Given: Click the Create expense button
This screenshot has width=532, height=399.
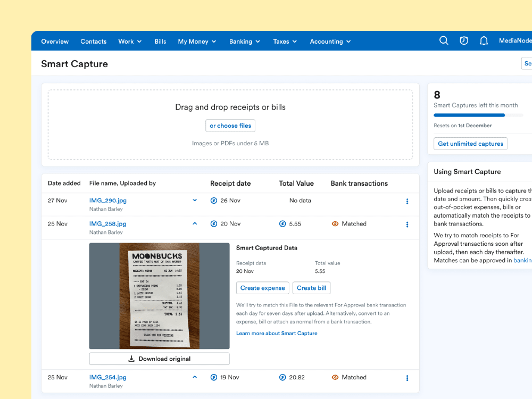Looking at the screenshot, I should tap(262, 288).
